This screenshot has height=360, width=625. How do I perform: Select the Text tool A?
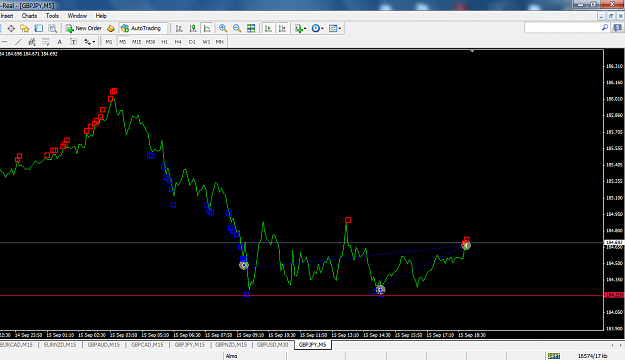tap(59, 41)
